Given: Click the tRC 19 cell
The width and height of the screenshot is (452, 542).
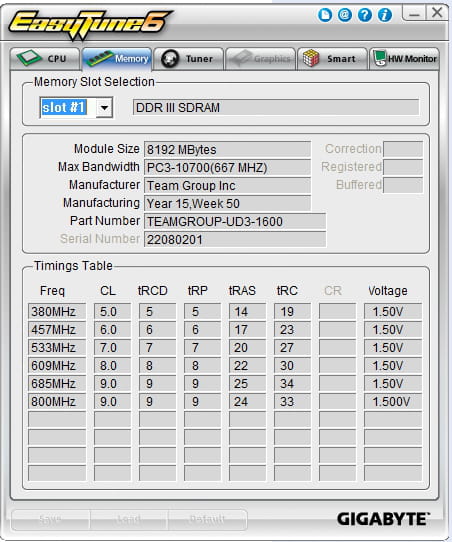Looking at the screenshot, I should pos(292,311).
